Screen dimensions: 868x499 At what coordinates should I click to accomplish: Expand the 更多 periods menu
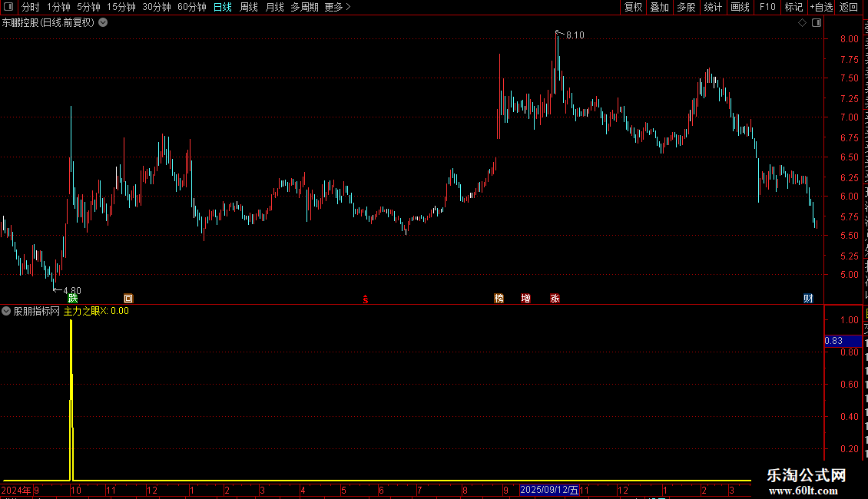[x=337, y=7]
